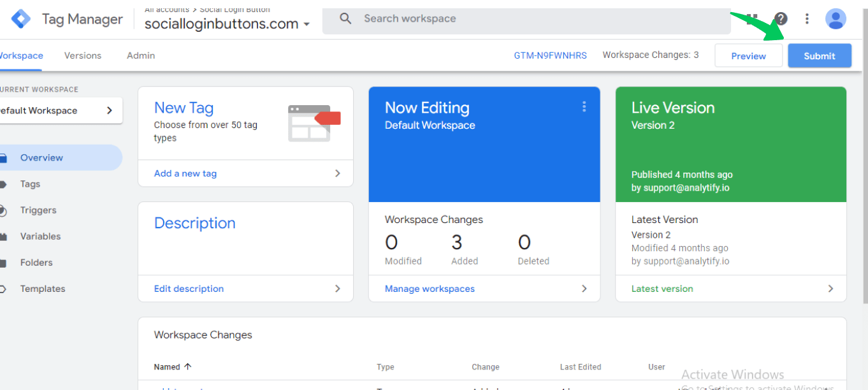The width and height of the screenshot is (868, 390).
Task: Click the Submit button
Action: pos(820,55)
